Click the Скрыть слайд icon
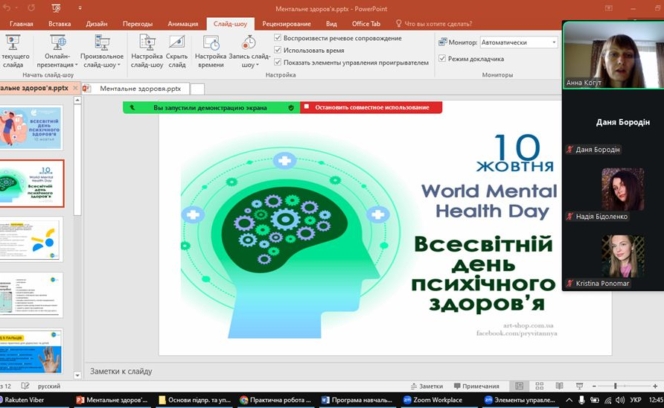Screen dimensions: 664x408 176,44
